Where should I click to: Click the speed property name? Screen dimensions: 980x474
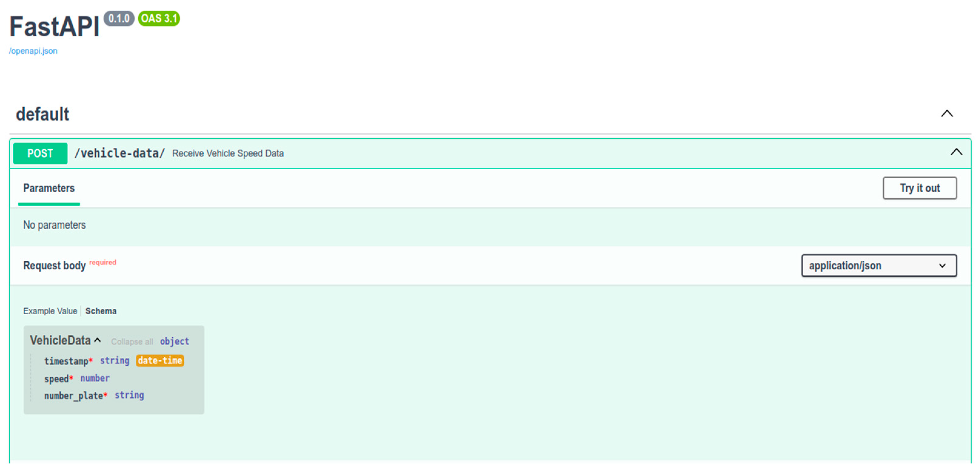(56, 379)
